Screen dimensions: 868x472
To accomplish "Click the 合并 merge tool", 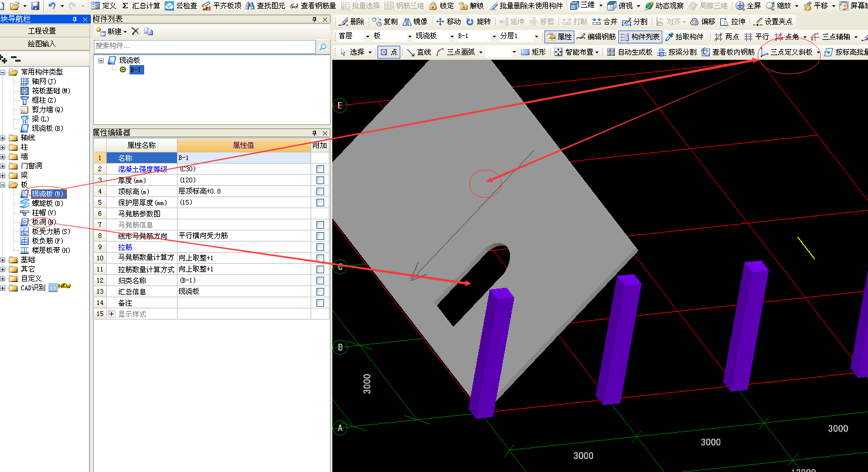I will tap(605, 22).
